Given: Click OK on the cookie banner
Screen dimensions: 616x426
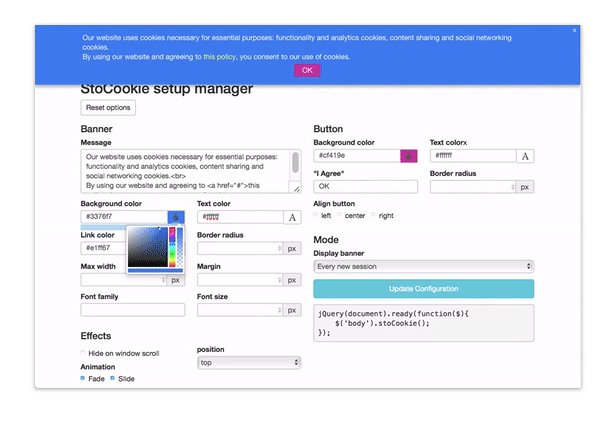Looking at the screenshot, I should pyautogui.click(x=307, y=70).
